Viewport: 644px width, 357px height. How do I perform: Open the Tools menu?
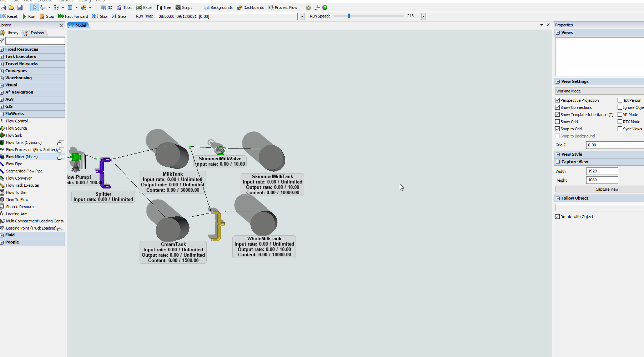125,7
